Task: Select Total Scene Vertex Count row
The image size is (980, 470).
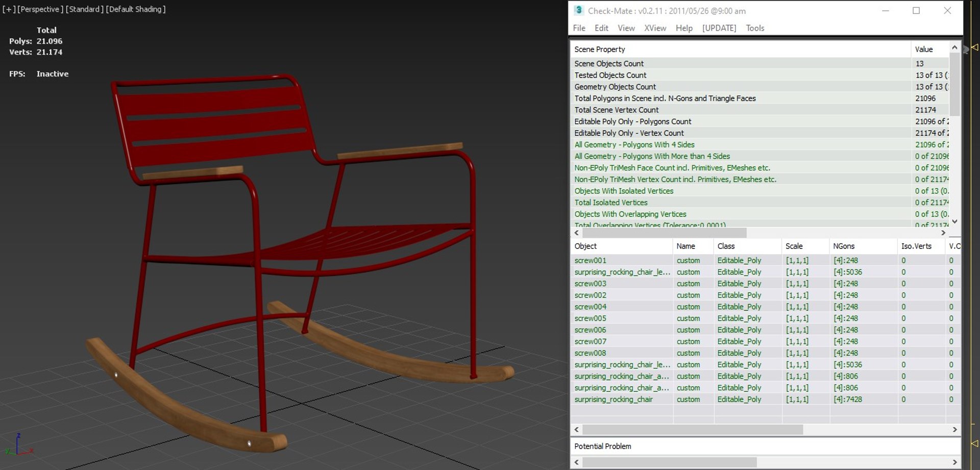Action: [x=759, y=110]
